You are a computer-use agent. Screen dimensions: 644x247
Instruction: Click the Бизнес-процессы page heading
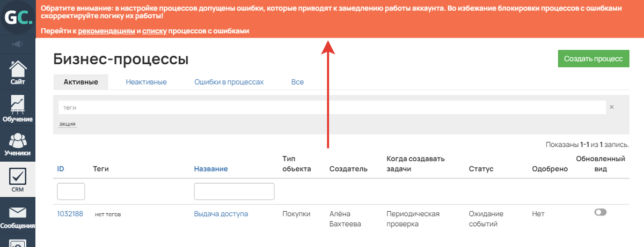(121, 59)
